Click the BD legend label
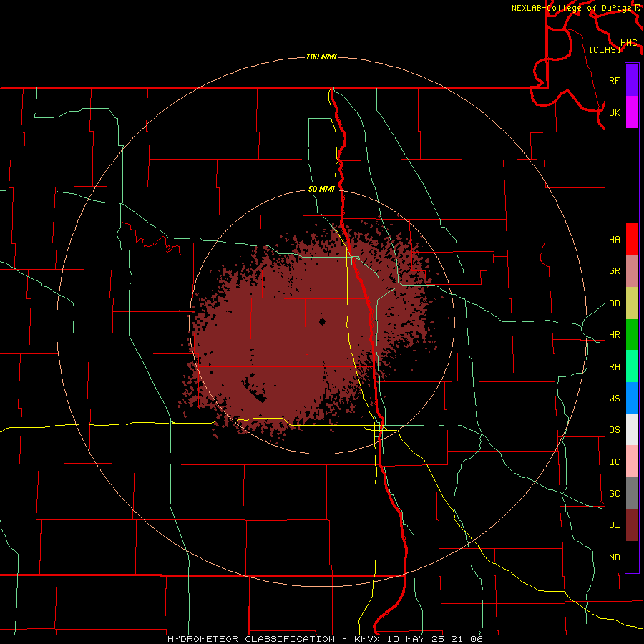644x644 pixels. tap(614, 303)
